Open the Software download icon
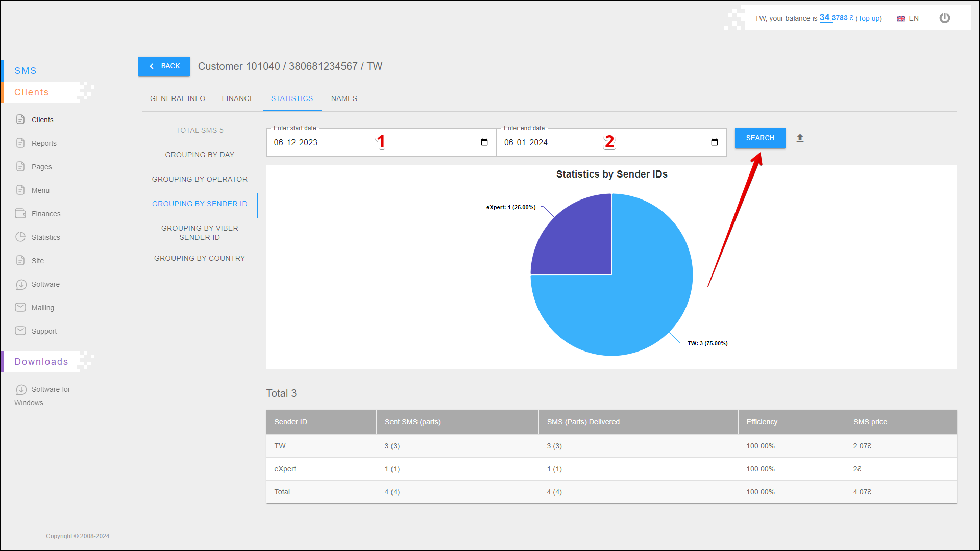Screen dimensions: 980x551 (21, 285)
